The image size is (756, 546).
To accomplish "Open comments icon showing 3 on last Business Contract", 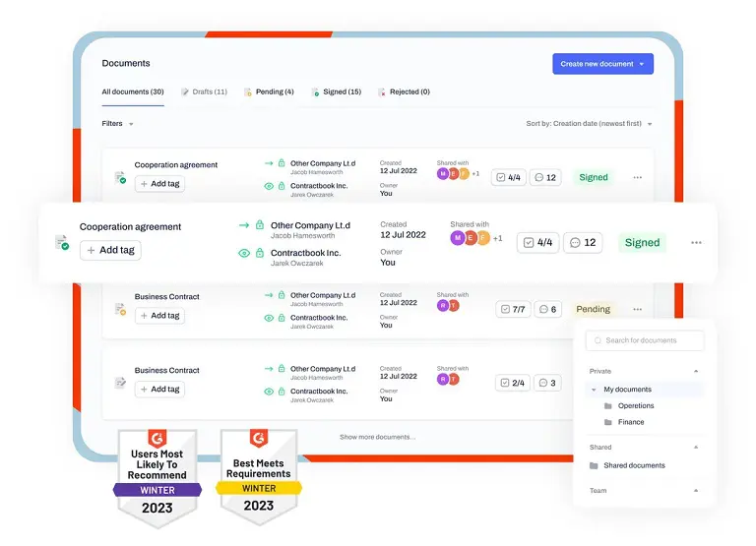I will [x=545, y=383].
